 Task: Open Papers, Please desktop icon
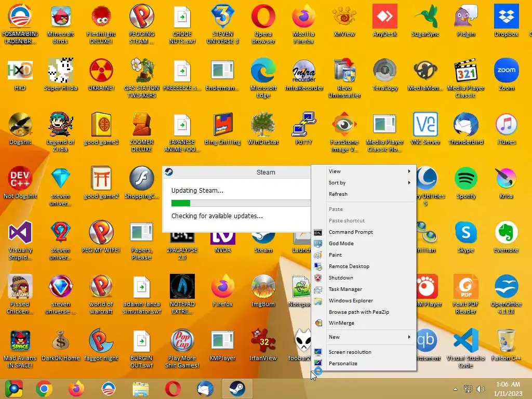[x=141, y=240]
